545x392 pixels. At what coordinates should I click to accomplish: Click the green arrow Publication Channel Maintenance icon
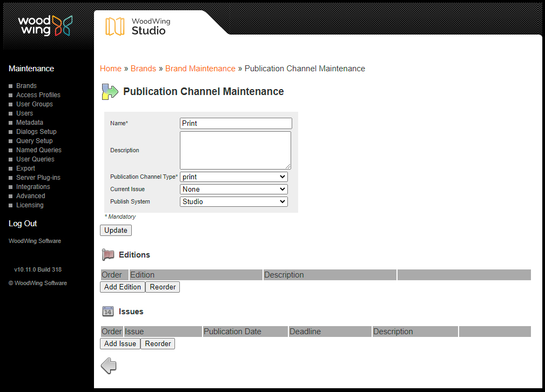(x=109, y=91)
